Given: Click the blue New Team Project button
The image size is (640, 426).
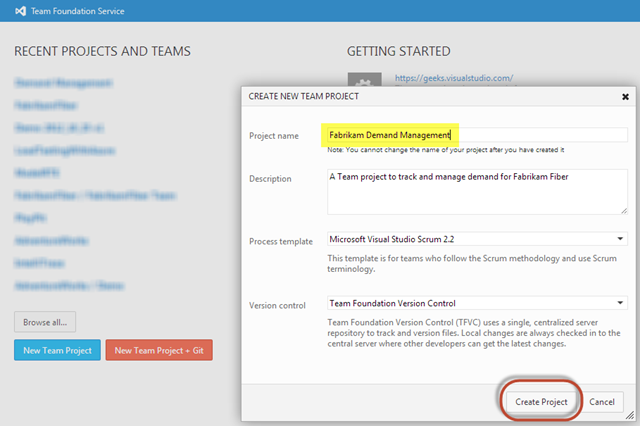Looking at the screenshot, I should tap(57, 351).
